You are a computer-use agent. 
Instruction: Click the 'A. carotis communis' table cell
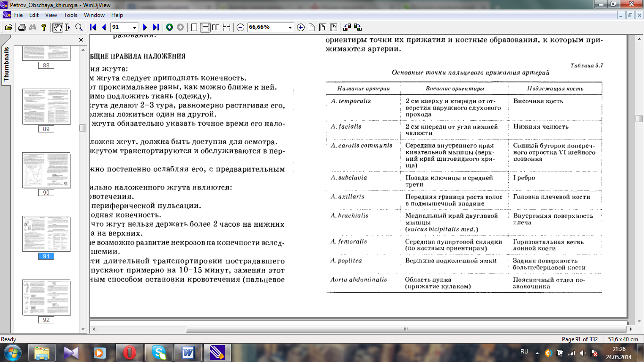(x=362, y=145)
